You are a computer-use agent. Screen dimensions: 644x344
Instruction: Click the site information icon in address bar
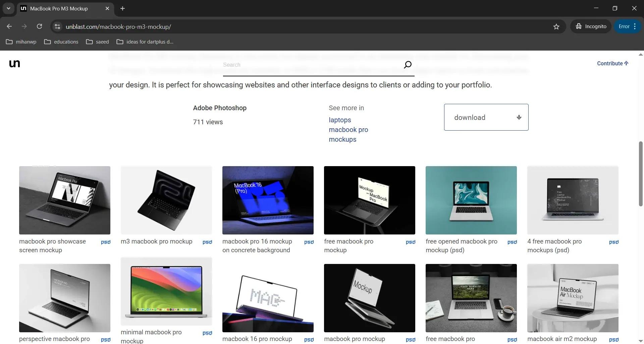57,26
